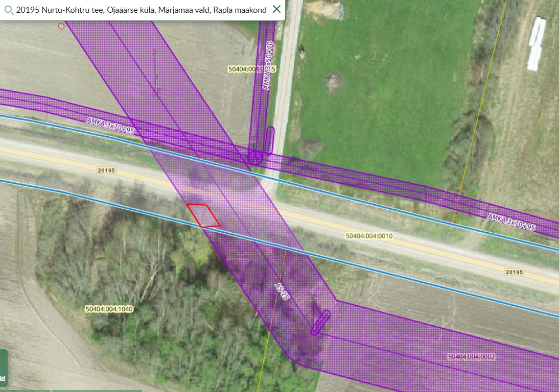The width and height of the screenshot is (559, 392).
Task: Click the AMKA 3x70+95 label east of the junction
Action: coord(511,222)
